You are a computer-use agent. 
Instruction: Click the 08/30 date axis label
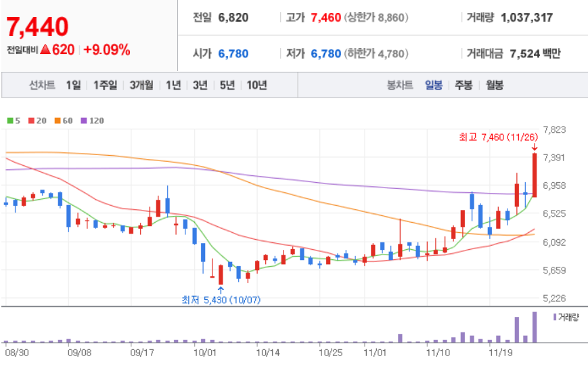pos(16,353)
